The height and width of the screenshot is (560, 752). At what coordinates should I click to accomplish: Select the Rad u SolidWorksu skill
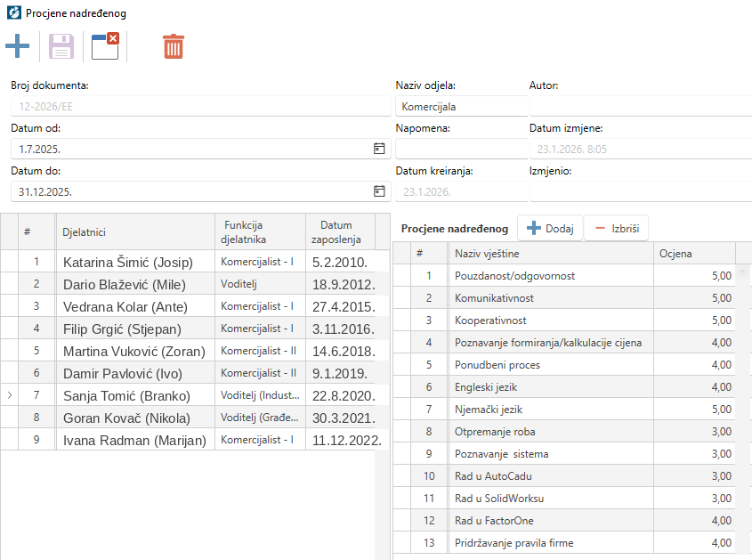[499, 498]
